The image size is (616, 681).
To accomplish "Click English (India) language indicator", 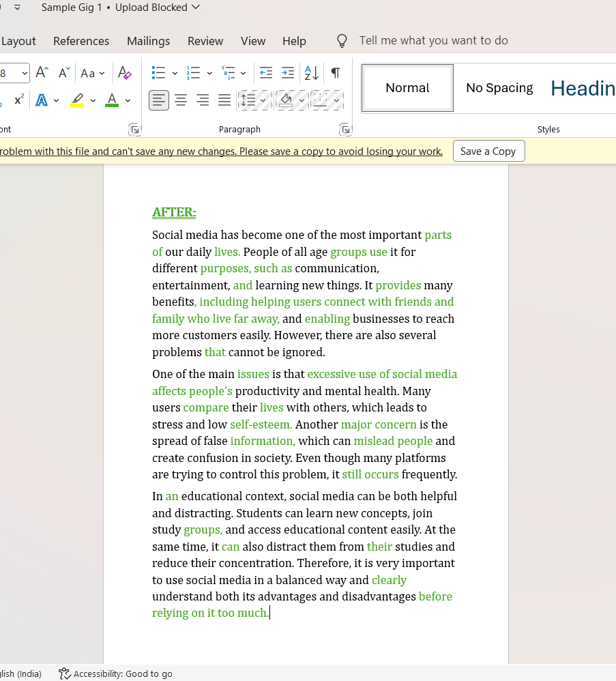I will point(21,673).
